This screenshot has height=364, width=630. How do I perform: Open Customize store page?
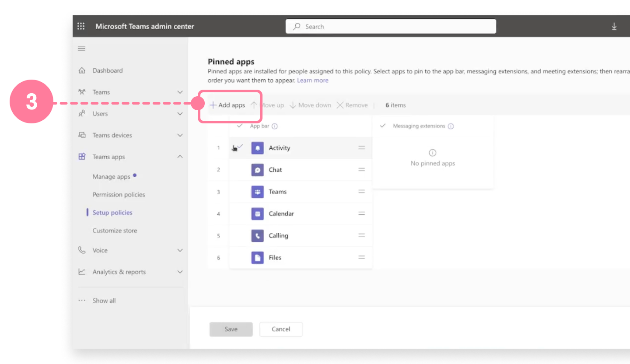115,231
